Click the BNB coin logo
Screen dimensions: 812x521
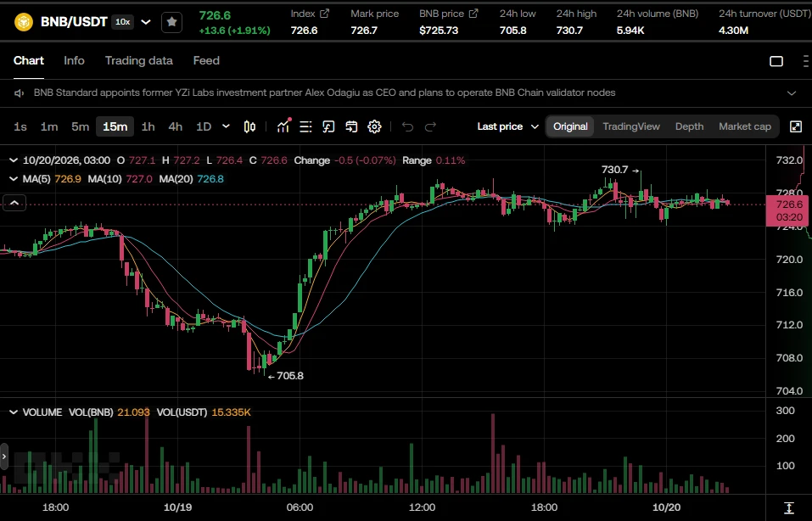23,22
